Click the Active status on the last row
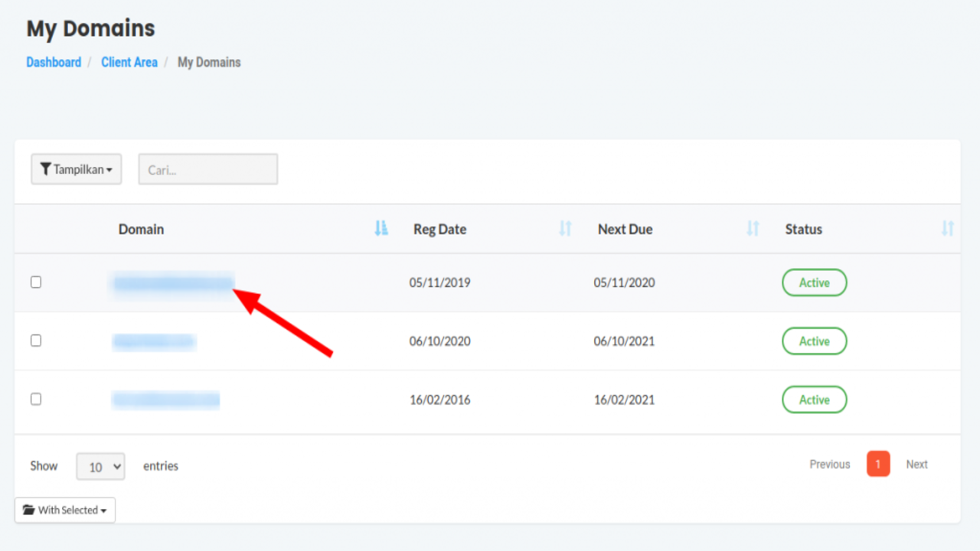 click(814, 399)
